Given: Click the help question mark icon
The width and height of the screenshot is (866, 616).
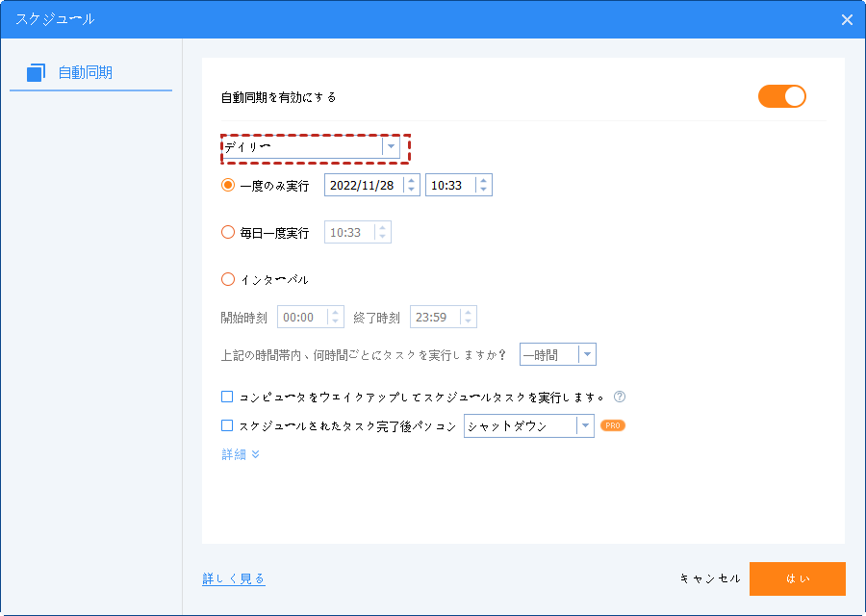Looking at the screenshot, I should pyautogui.click(x=620, y=397).
